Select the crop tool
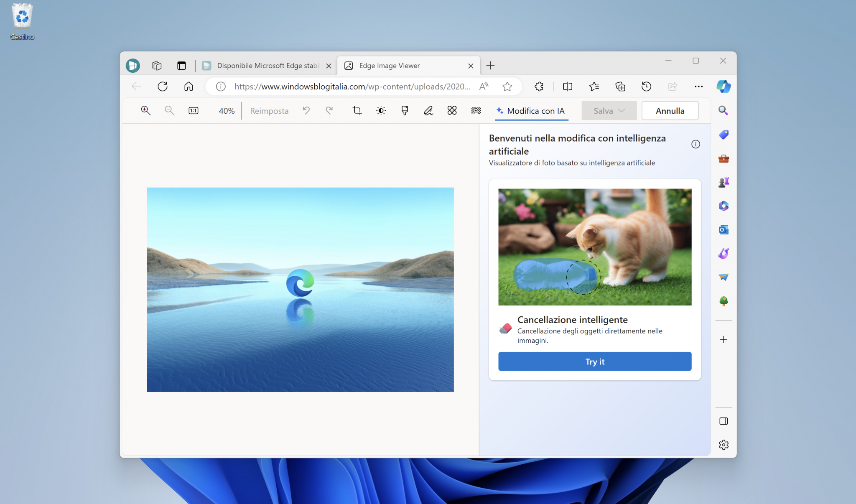Image resolution: width=856 pixels, height=504 pixels. tap(357, 110)
